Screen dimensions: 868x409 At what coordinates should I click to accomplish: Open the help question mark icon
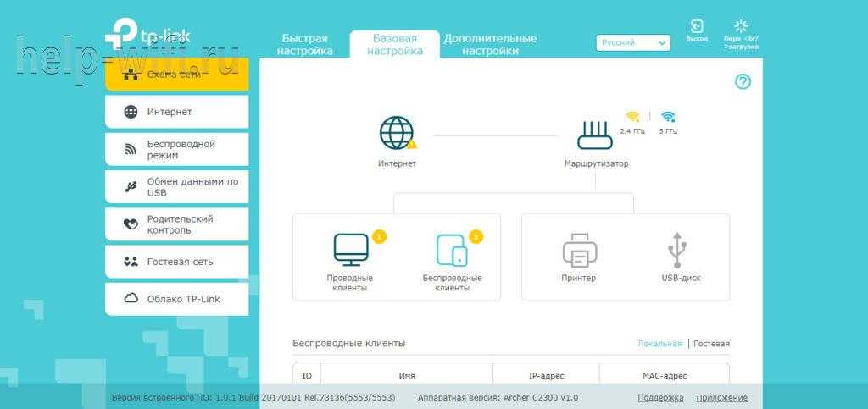click(x=743, y=82)
